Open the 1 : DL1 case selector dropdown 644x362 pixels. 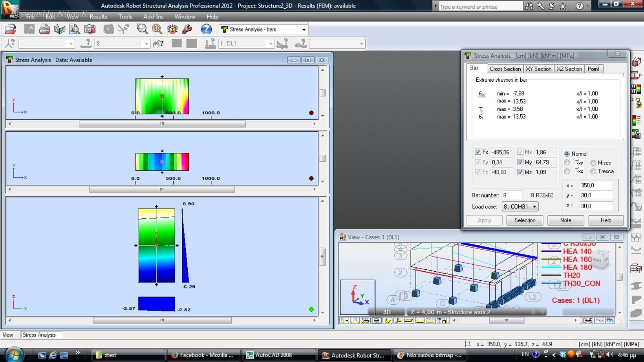point(271,44)
